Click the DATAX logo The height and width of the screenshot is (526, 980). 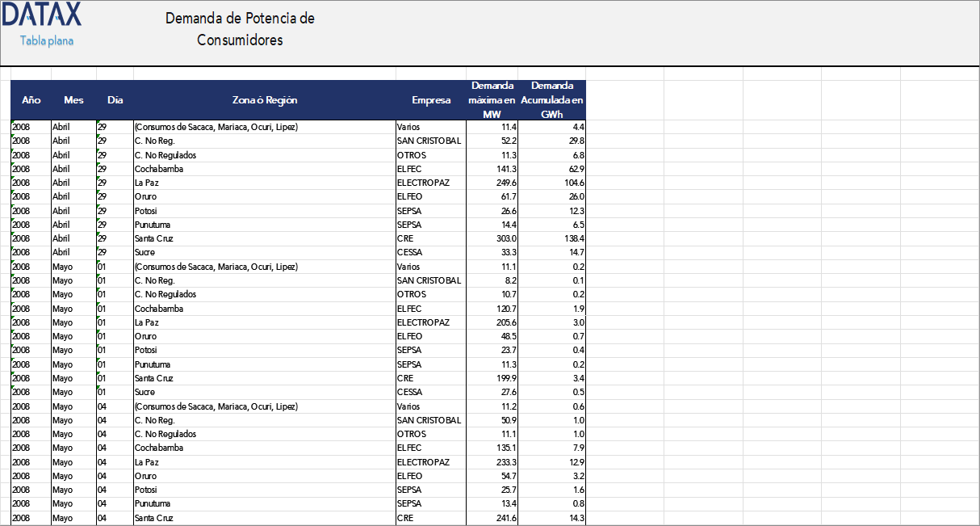(x=42, y=15)
